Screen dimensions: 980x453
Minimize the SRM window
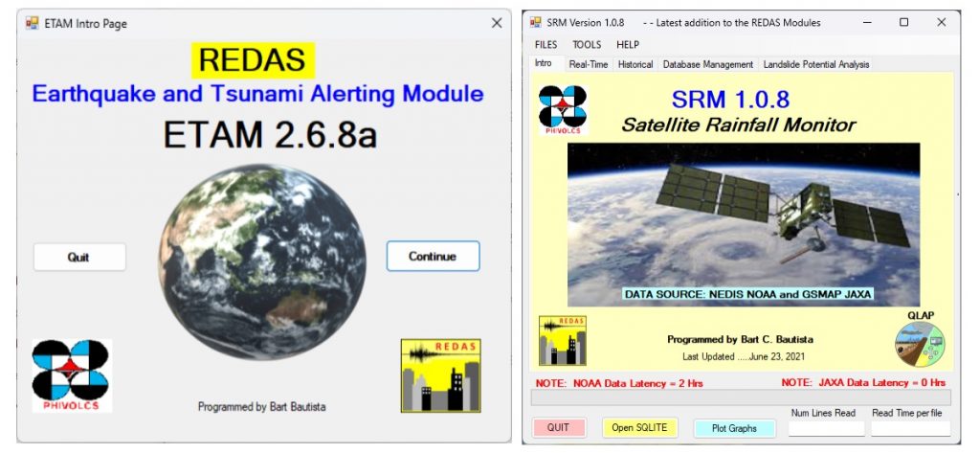tap(867, 23)
